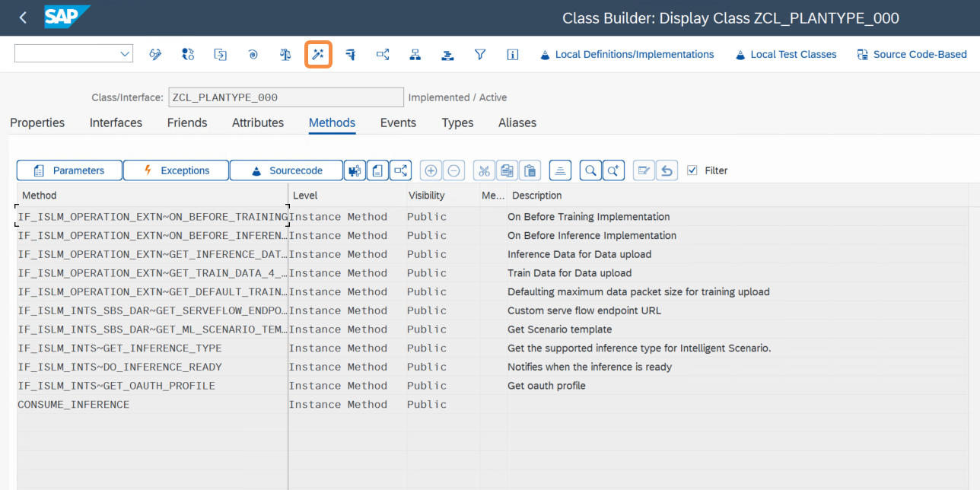Viewport: 980px width, 490px height.
Task: Click the magnifier Find icon in methods toolbar
Action: tap(590, 170)
